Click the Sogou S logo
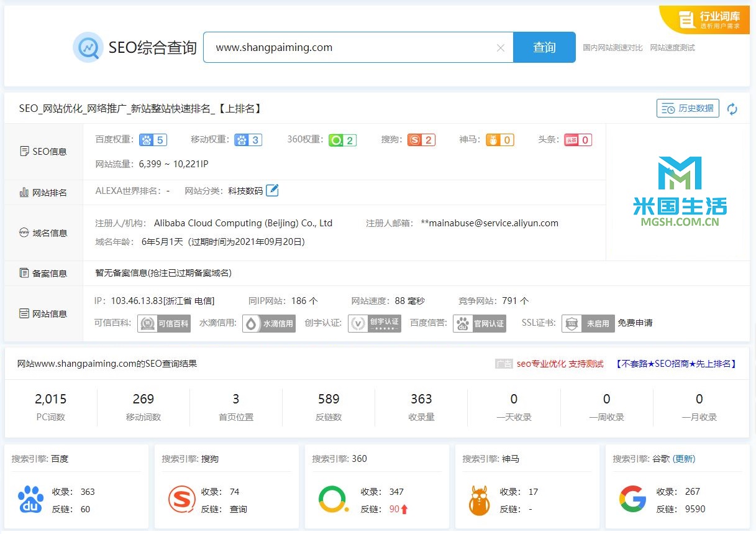Viewport: 756px width, 534px height. click(x=182, y=500)
